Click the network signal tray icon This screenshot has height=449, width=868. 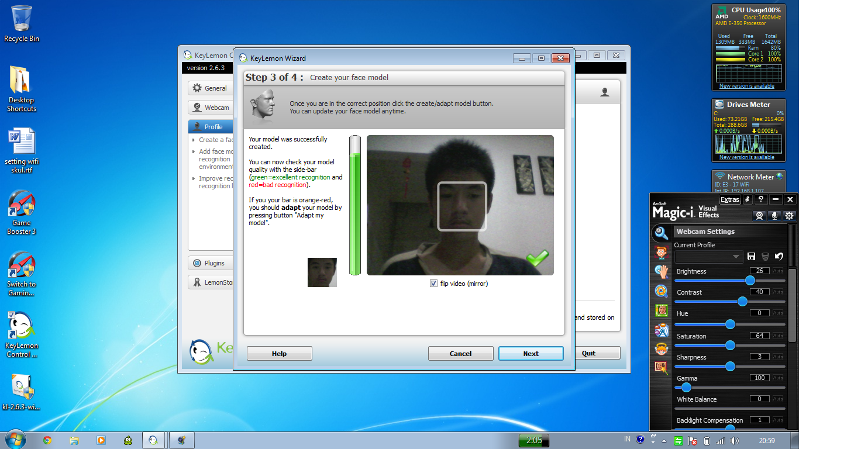pyautogui.click(x=721, y=440)
